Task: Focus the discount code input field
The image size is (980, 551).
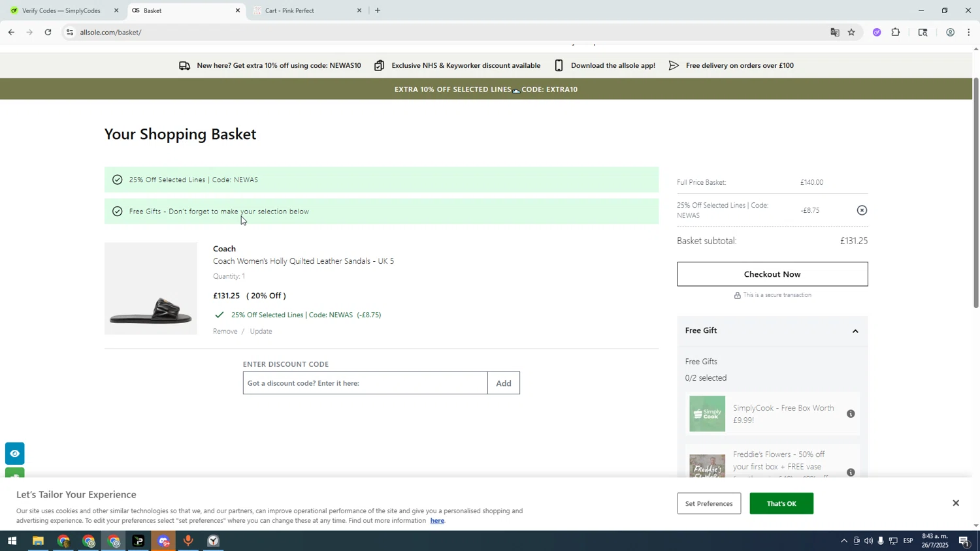Action: pos(365,383)
